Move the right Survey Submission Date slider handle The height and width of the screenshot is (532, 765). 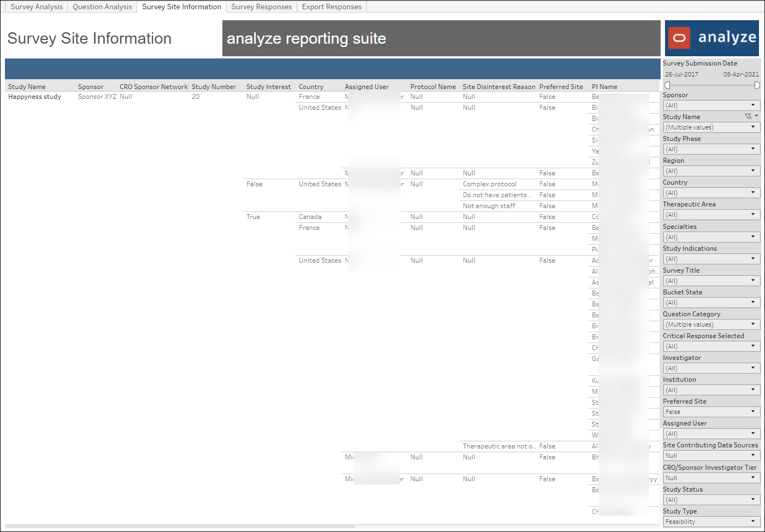[757, 85]
